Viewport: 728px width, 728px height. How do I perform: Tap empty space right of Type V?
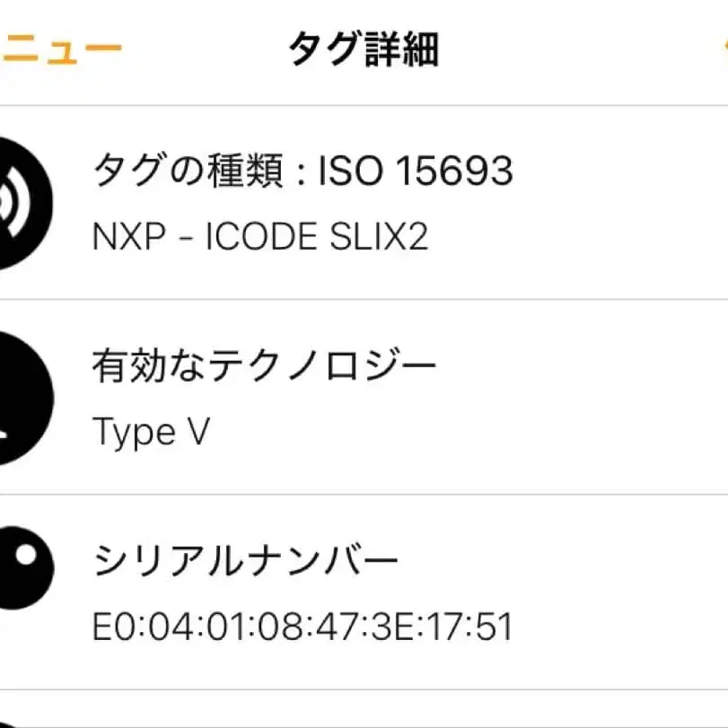coord(467,433)
